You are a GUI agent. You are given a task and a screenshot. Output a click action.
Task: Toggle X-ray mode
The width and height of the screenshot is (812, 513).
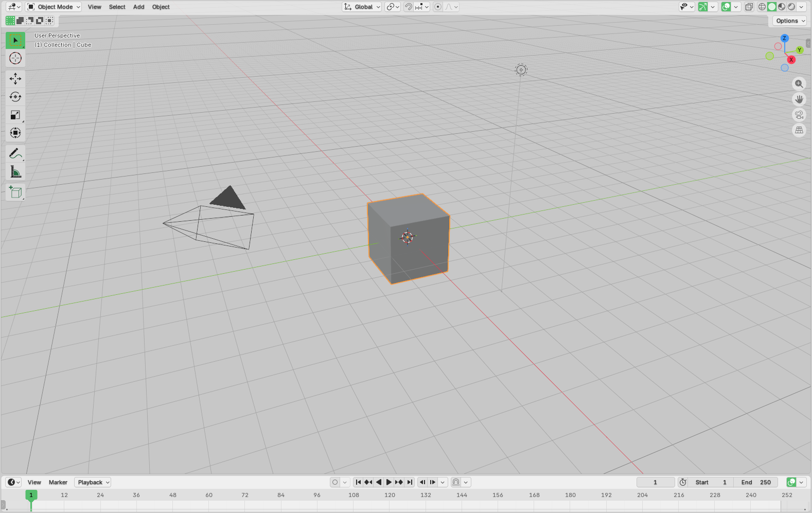(x=749, y=7)
